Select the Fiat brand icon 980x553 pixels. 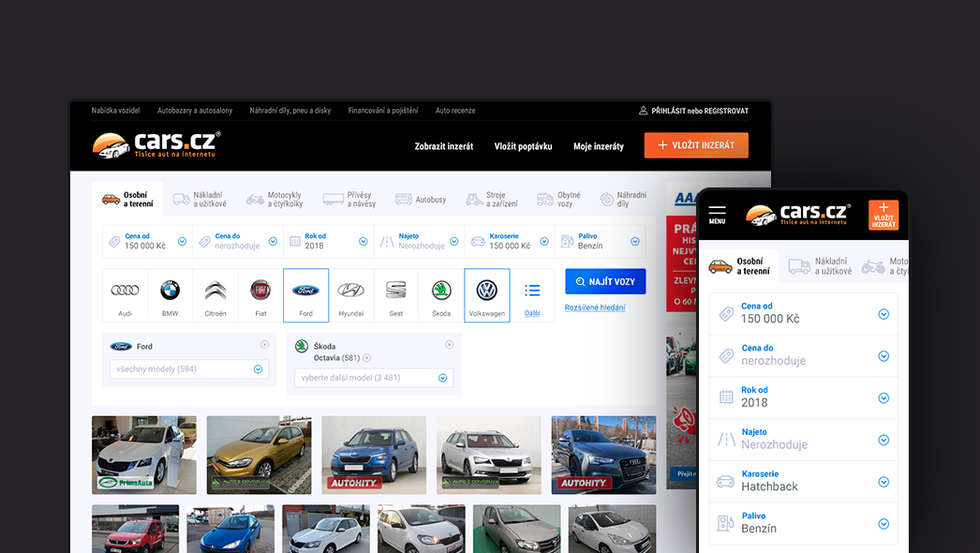260,291
